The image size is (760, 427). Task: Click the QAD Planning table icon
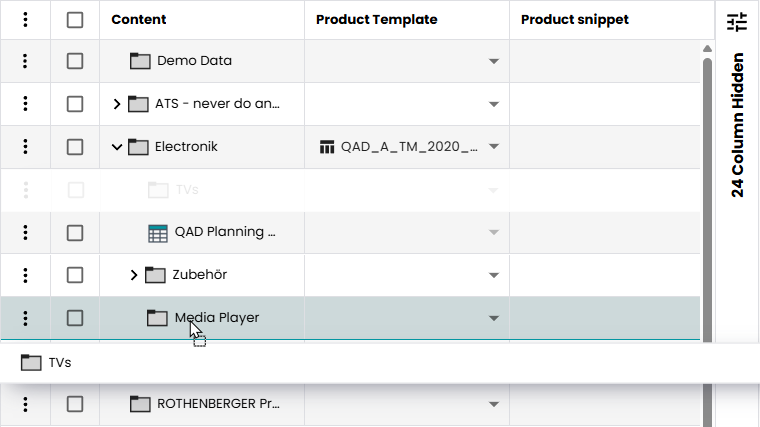(x=158, y=233)
